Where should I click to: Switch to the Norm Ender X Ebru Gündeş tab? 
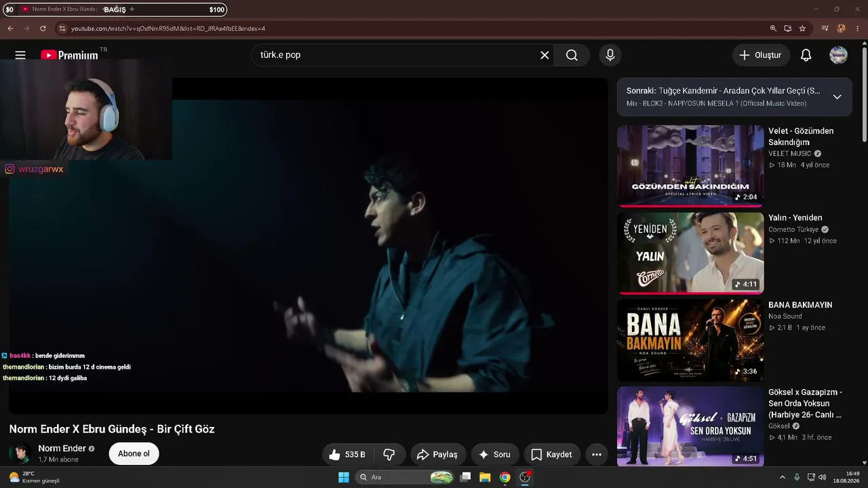[x=63, y=9]
